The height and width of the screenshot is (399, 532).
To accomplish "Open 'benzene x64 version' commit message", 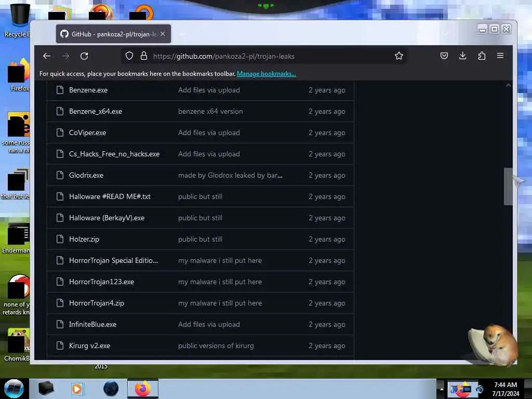I will [210, 112].
